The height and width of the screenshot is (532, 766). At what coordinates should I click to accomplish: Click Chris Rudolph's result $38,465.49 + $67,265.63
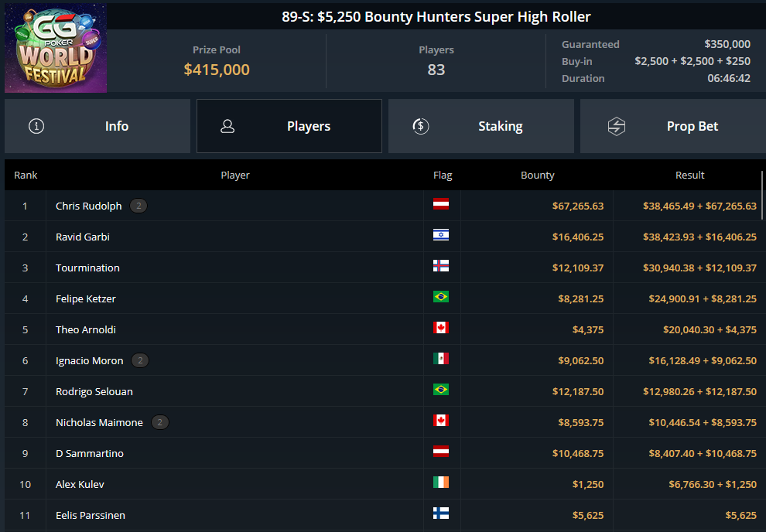pos(699,206)
